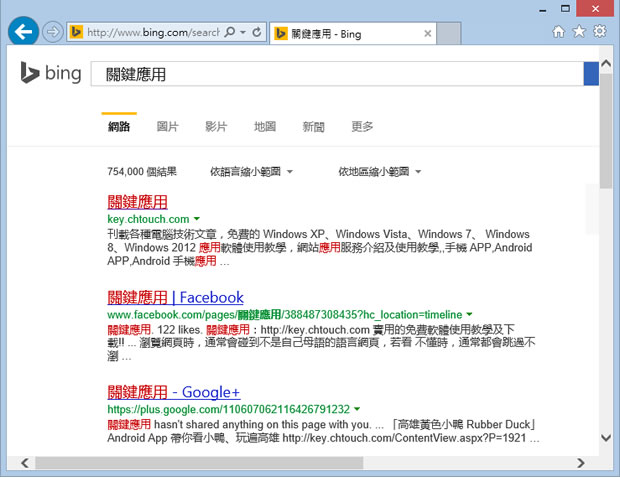Open the first 關鍵應用 result link

coord(138,202)
